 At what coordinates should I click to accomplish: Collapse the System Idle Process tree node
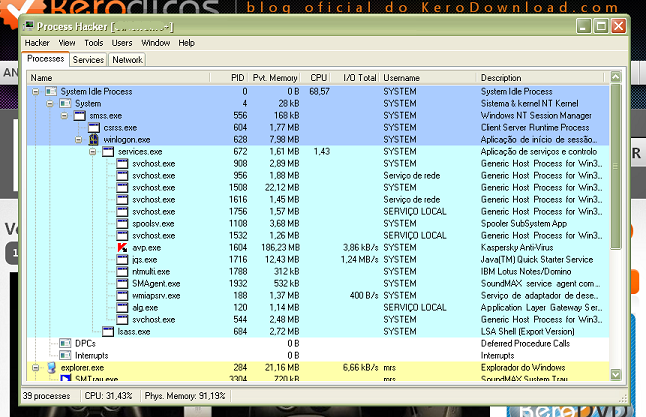point(36,91)
